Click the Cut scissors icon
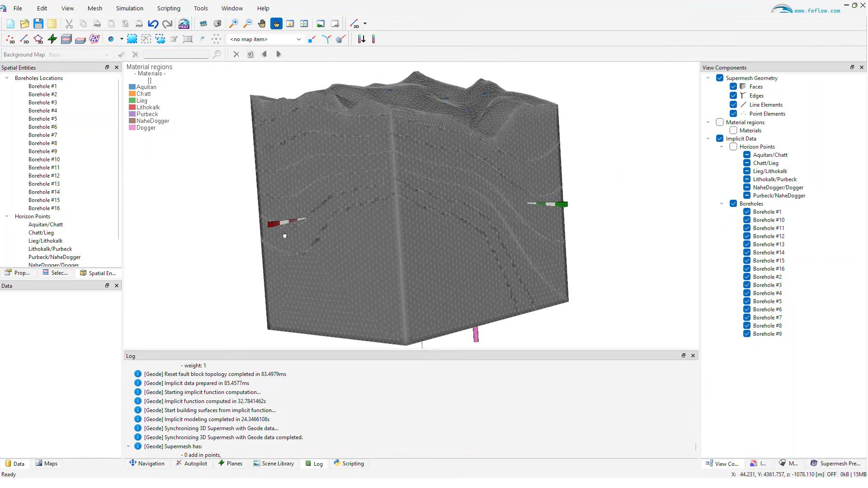Viewport: 868px width, 488px height. pyautogui.click(x=69, y=24)
